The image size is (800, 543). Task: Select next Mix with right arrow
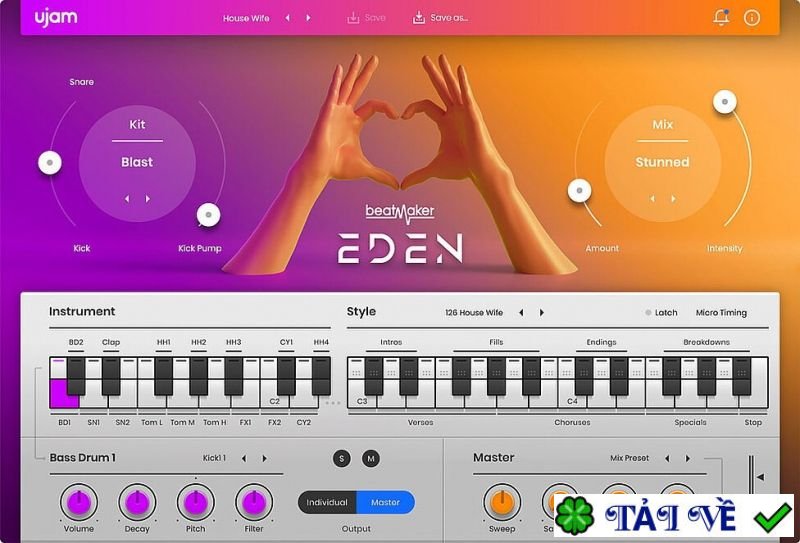pyautogui.click(x=673, y=199)
